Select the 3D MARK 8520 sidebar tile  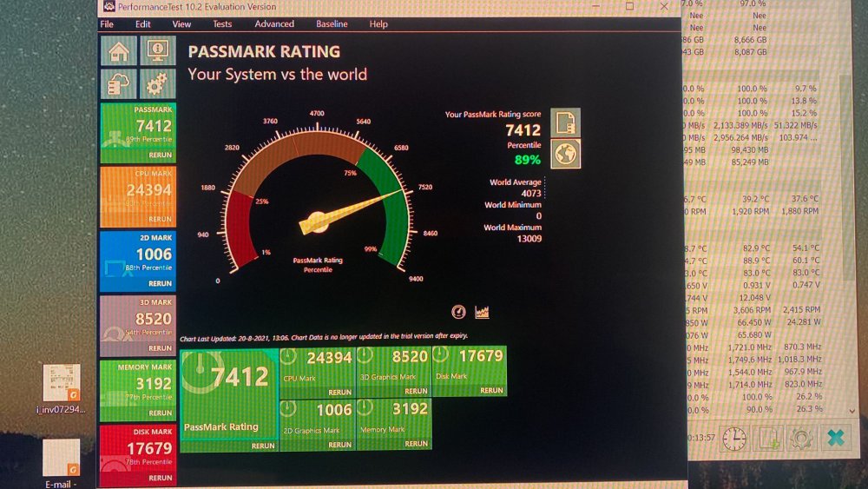point(138,326)
